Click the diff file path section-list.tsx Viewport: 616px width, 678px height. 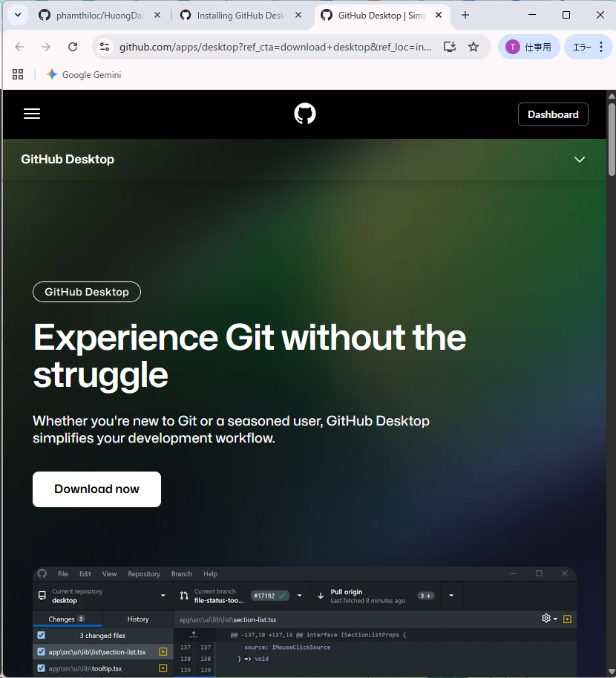pyautogui.click(x=228, y=619)
